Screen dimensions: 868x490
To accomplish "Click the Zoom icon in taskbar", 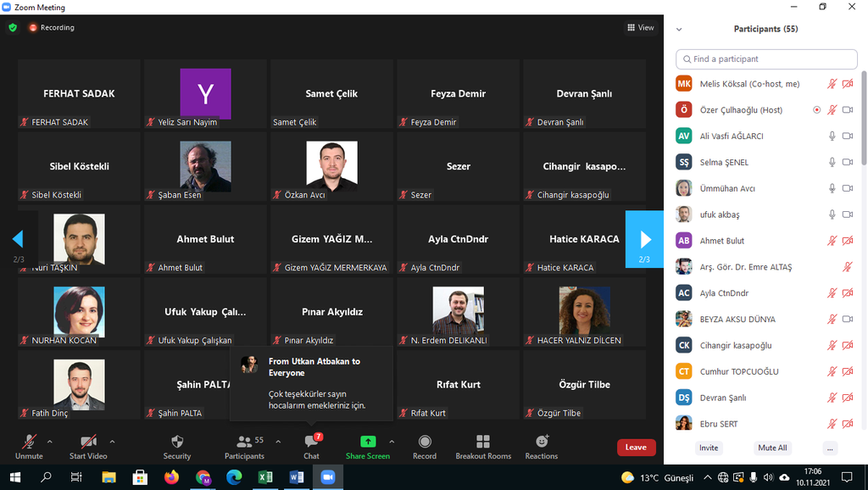I will click(x=328, y=477).
